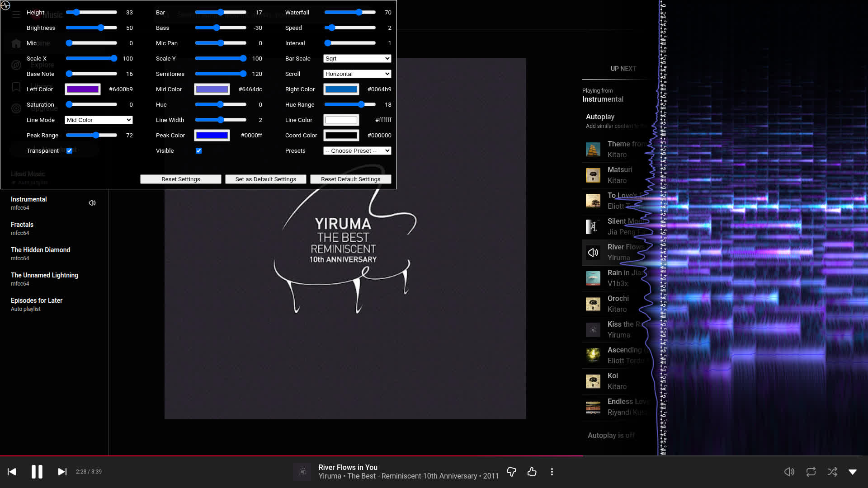Click the Peak Range slider
The image size is (868, 488).
(x=91, y=136)
